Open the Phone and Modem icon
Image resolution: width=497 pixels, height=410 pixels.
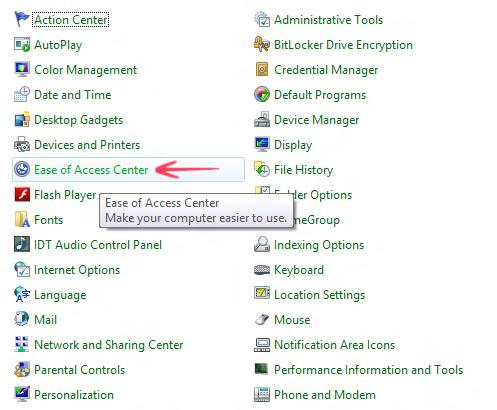[262, 394]
